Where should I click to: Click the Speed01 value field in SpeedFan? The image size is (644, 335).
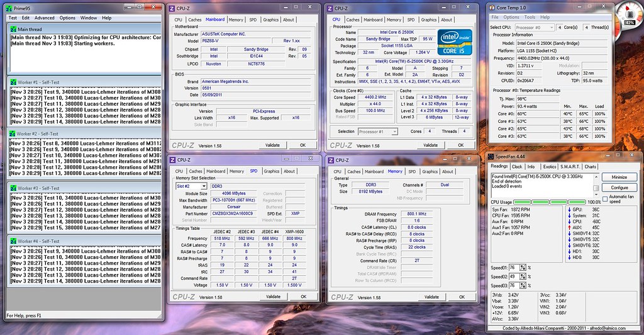514,268
